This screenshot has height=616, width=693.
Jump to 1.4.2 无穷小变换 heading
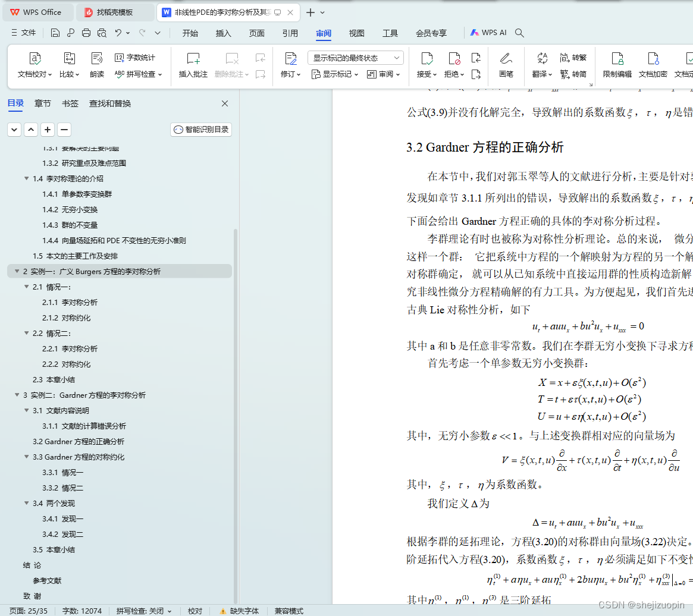(x=70, y=209)
